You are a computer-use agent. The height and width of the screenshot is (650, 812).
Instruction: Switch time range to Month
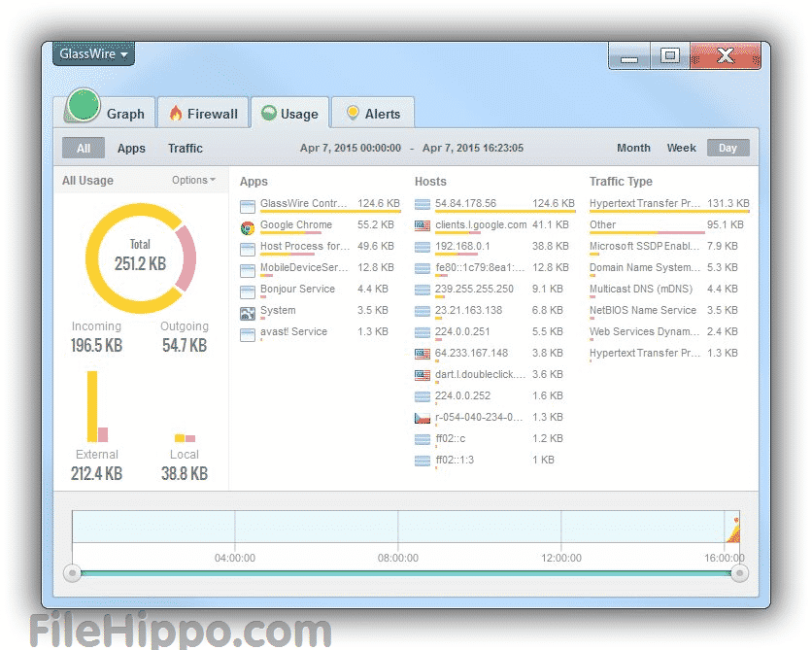pos(633,149)
